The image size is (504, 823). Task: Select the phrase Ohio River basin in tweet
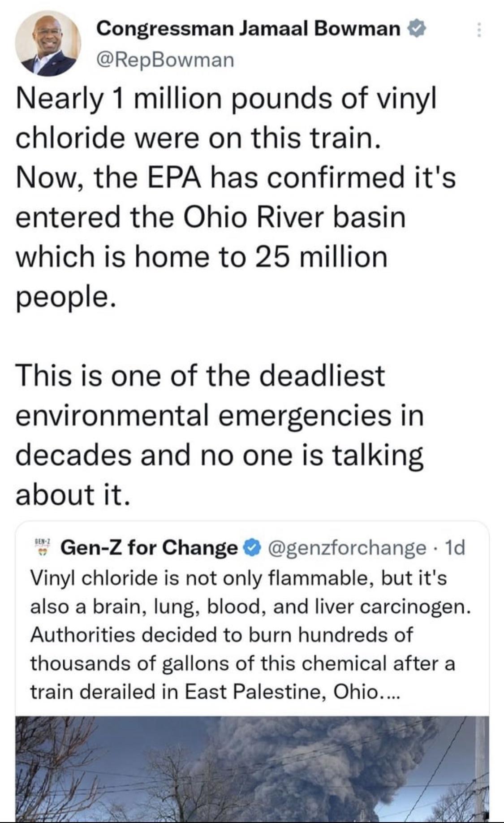[296, 218]
